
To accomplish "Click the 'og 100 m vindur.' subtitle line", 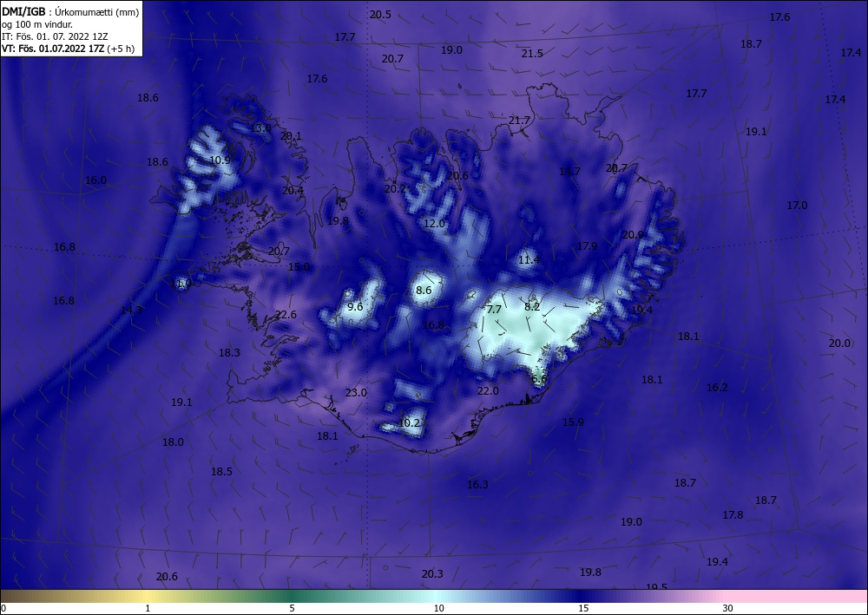I will [37, 23].
